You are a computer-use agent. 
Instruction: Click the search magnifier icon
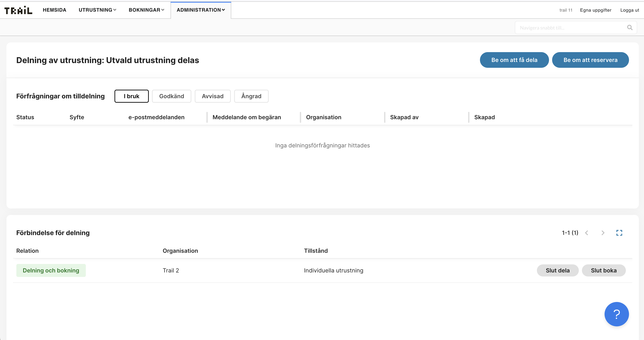(x=630, y=28)
